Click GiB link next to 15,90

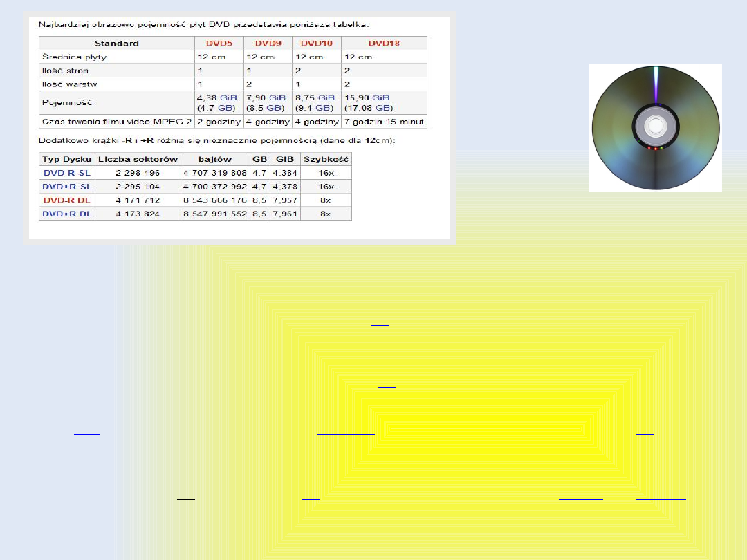[380, 98]
